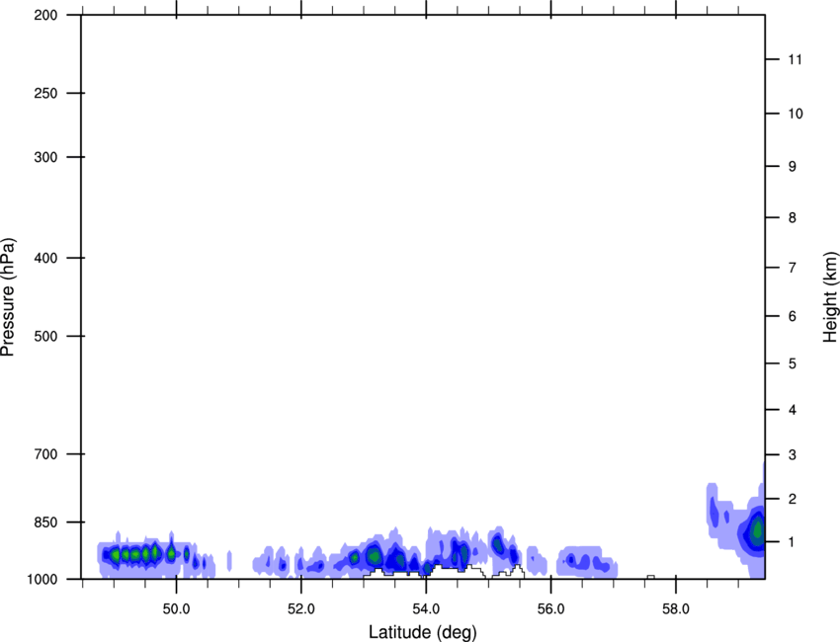Select the 250 pressure tick label
840x642 pixels.
45,93
